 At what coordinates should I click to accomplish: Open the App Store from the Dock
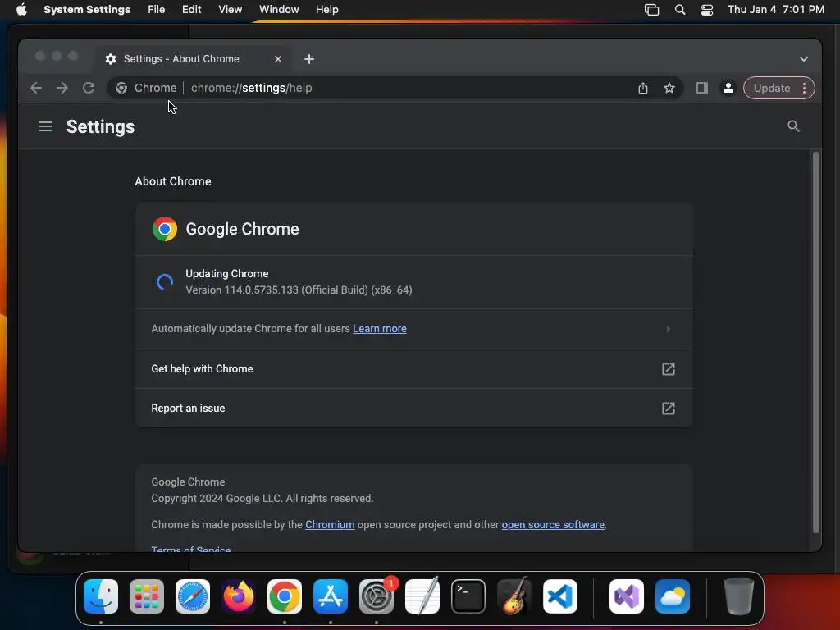[x=331, y=596]
